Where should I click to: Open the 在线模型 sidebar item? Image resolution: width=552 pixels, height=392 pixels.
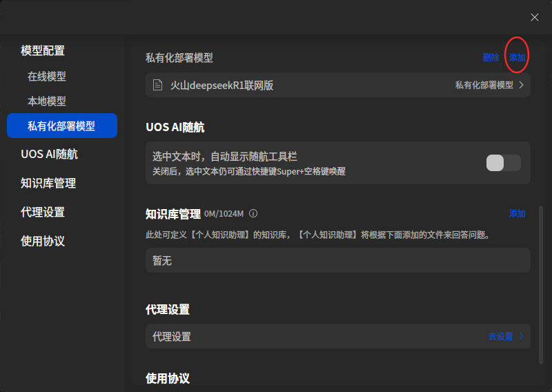coord(47,76)
